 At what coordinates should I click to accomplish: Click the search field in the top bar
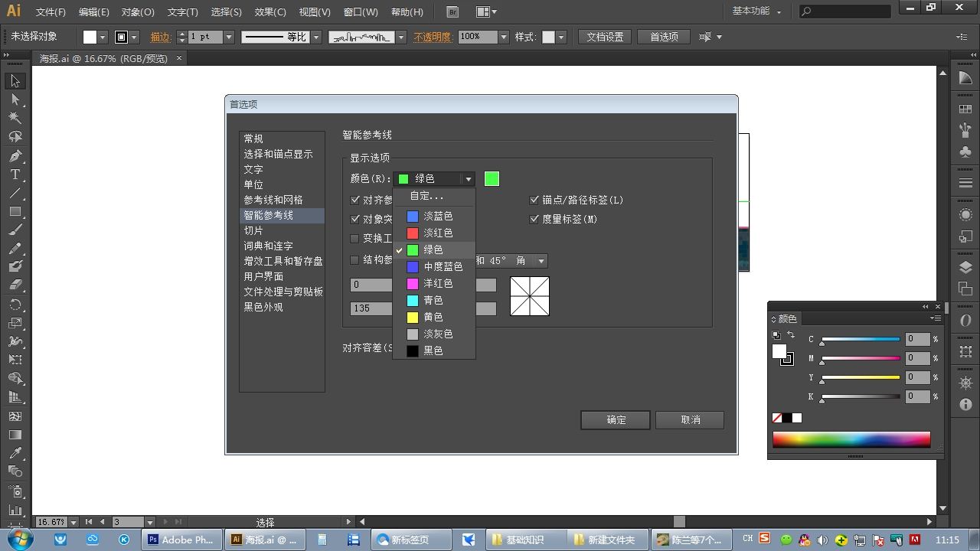tap(845, 11)
